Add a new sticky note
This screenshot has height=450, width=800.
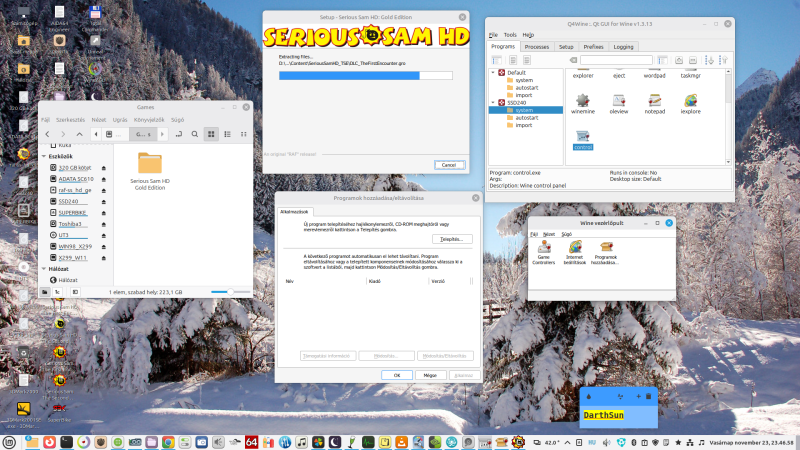638,396
